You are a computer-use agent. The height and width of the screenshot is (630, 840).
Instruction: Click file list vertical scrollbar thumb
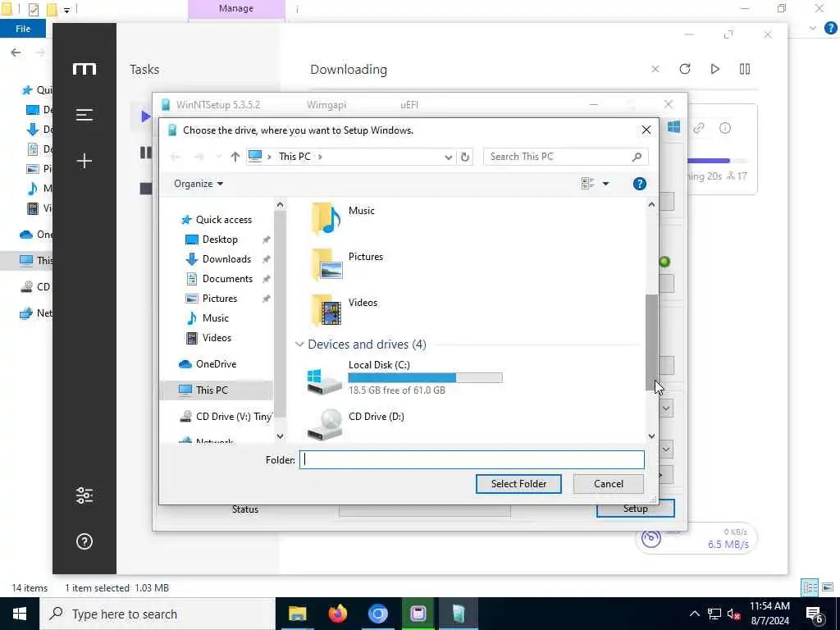pos(651,342)
